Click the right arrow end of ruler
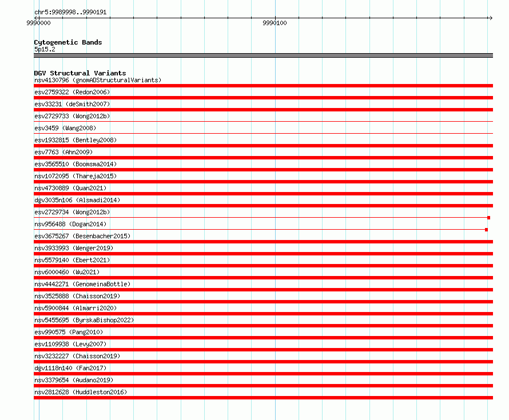 (x=491, y=18)
